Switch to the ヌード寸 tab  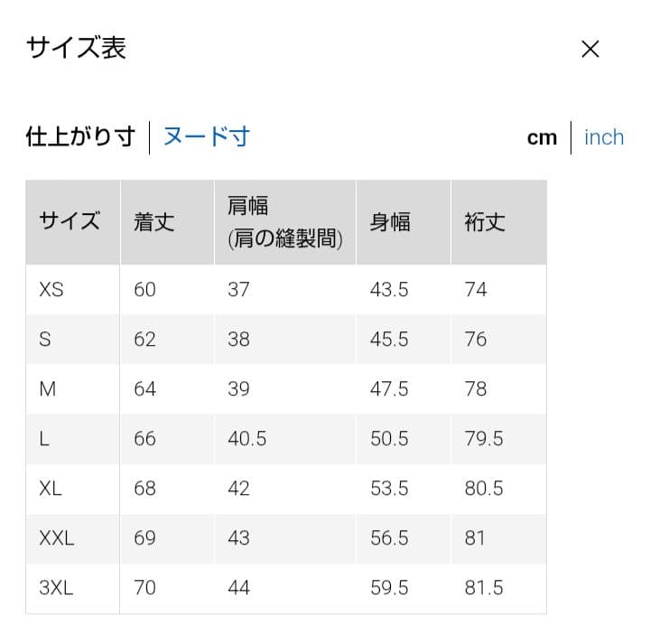(206, 137)
